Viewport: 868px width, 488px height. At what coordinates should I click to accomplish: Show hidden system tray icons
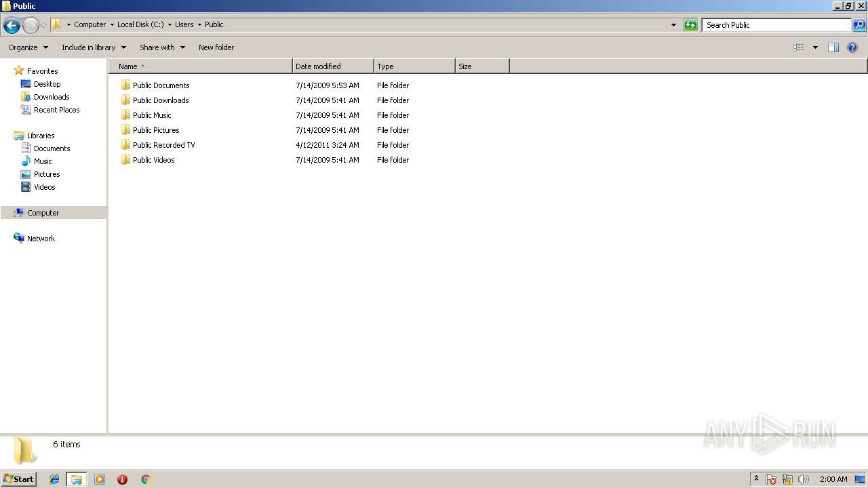tap(757, 479)
